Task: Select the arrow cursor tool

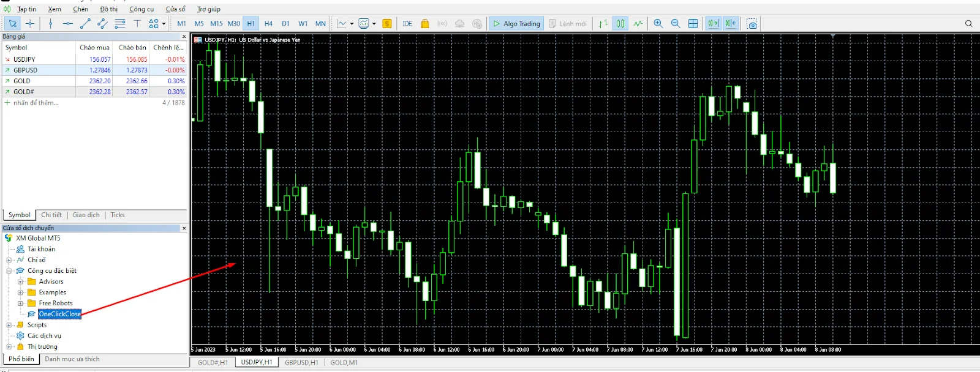Action: 12,23
